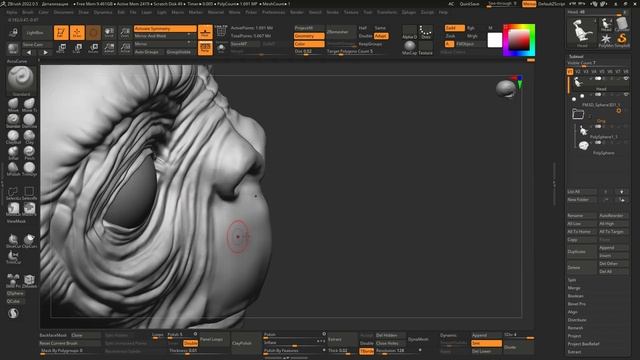Choose the SliceCurve brush
This screenshot has width=640, height=360.
(13, 241)
